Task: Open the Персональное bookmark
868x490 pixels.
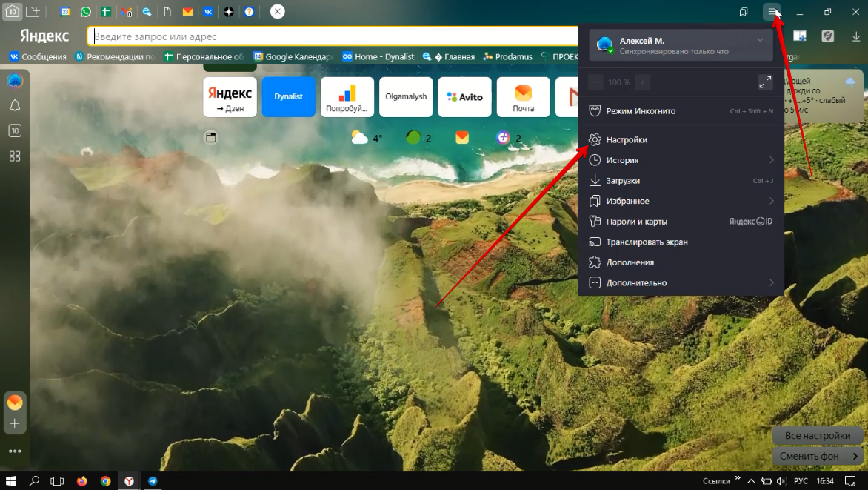Action: pyautogui.click(x=204, y=56)
